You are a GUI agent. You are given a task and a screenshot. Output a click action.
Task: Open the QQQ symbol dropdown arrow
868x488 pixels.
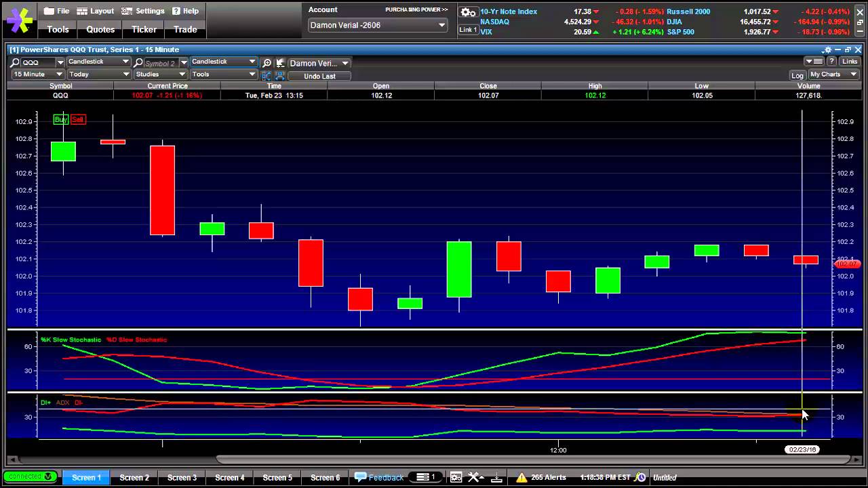coord(60,62)
